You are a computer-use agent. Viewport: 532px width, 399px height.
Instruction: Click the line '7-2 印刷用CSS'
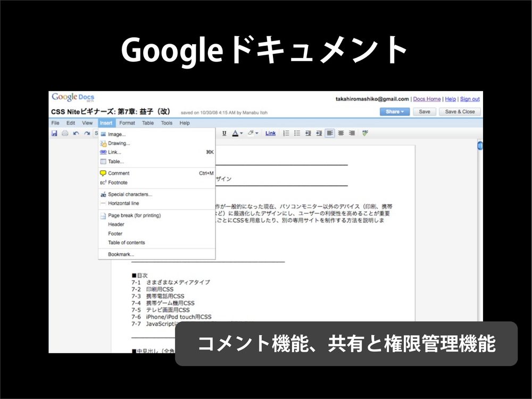tap(152, 289)
